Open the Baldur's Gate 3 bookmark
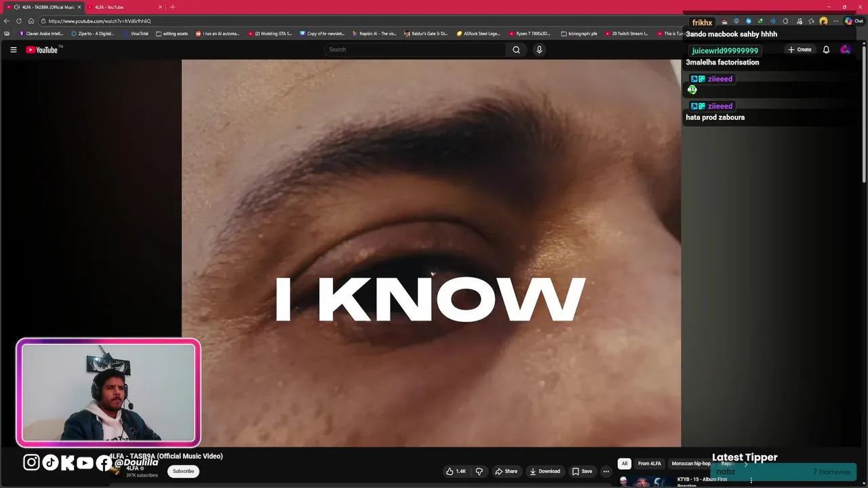 pos(426,33)
